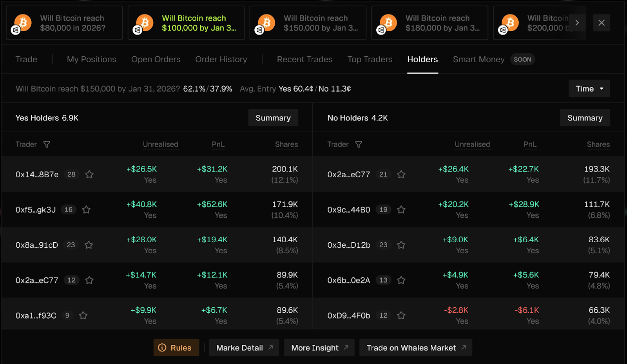Filter Yes holders using the Trader funnel icon
The width and height of the screenshot is (627, 364).
(47, 144)
